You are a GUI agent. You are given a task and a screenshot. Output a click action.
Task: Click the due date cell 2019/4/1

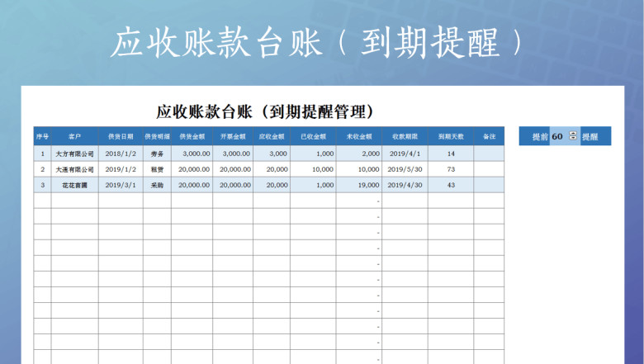405,154
